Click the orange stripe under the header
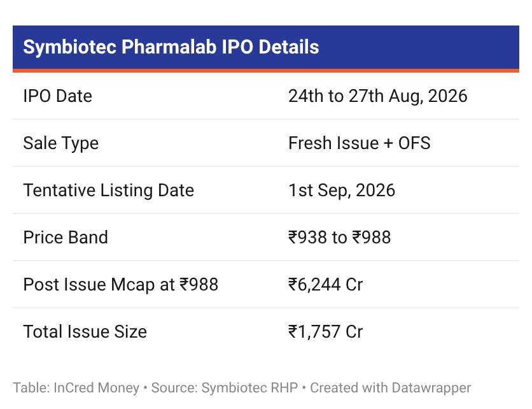 (266, 71)
